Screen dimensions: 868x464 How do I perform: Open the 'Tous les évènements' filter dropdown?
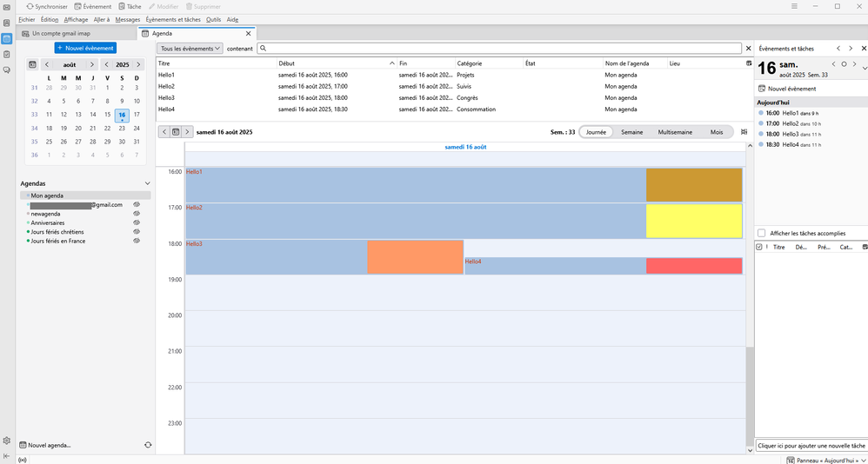(190, 49)
